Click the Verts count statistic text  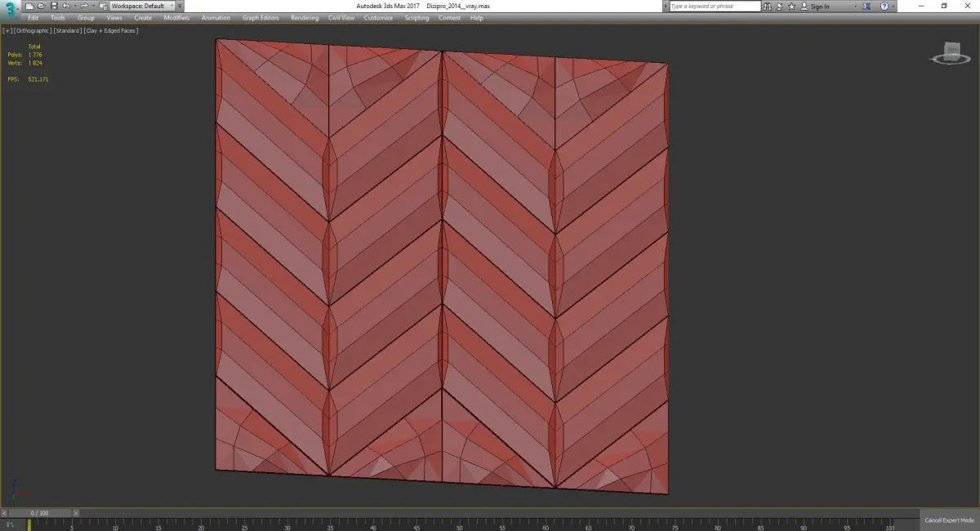[24, 63]
